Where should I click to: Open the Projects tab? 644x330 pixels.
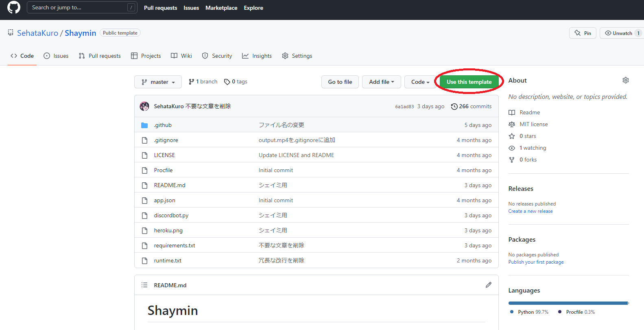pos(146,56)
